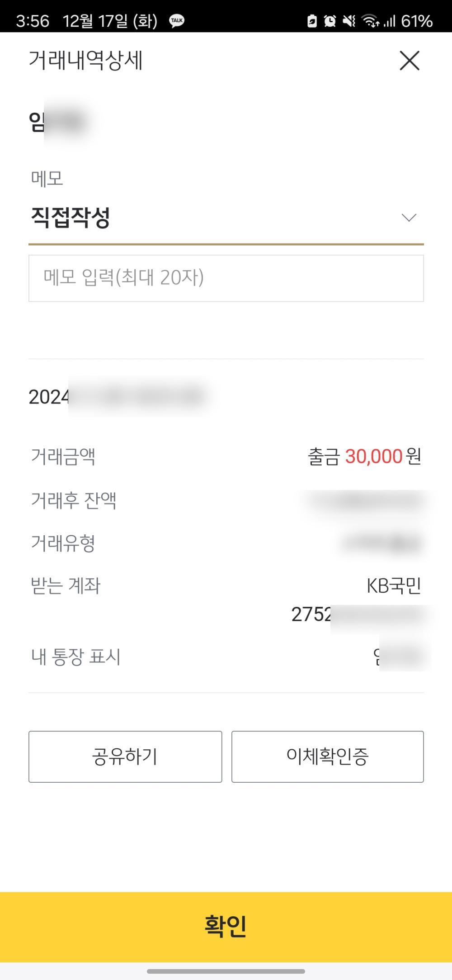Tap the Wi-Fi status icon

coord(370,21)
